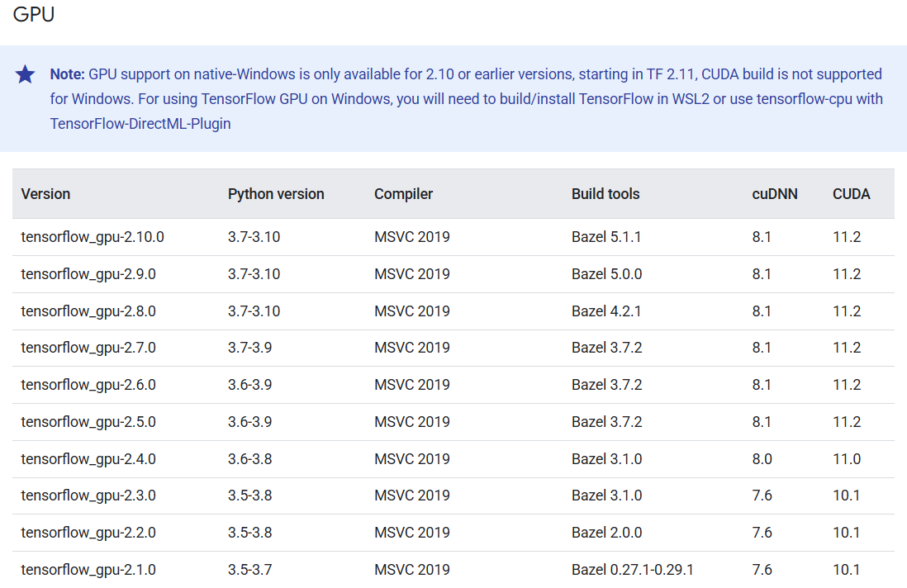Select the tensorflow_gpu-2.9.0 cell
This screenshot has height=588, width=907.
(88, 274)
